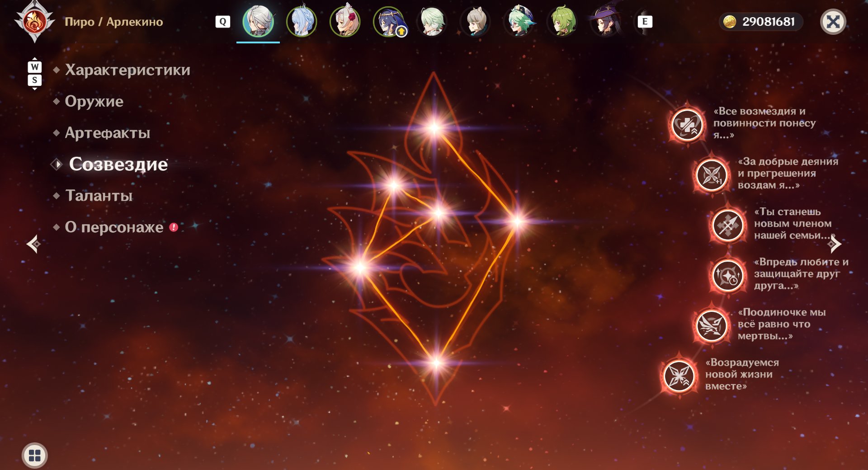Open constellation icon «За добрые деяния и прегрешения»

click(x=711, y=174)
